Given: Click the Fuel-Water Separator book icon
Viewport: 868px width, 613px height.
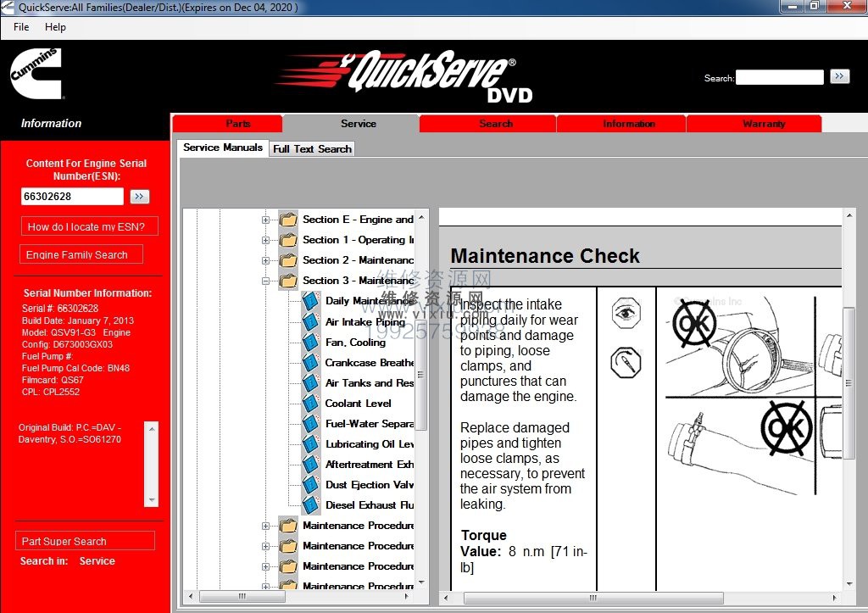Looking at the screenshot, I should coord(310,424).
